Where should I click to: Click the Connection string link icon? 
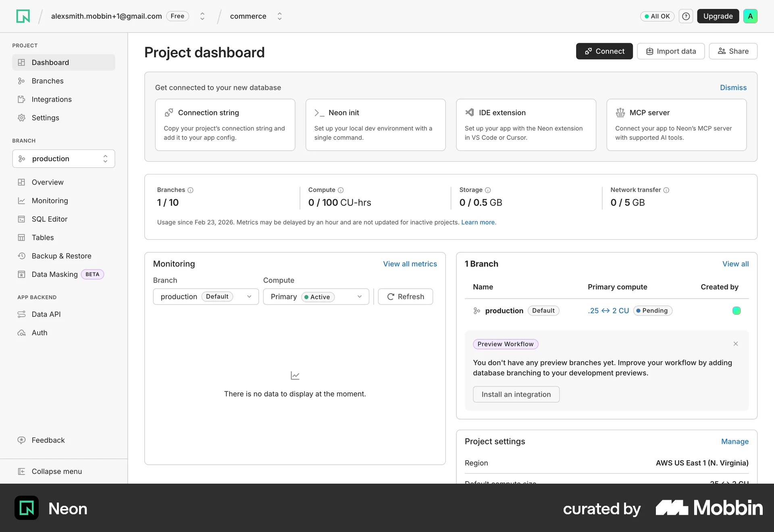pyautogui.click(x=169, y=112)
